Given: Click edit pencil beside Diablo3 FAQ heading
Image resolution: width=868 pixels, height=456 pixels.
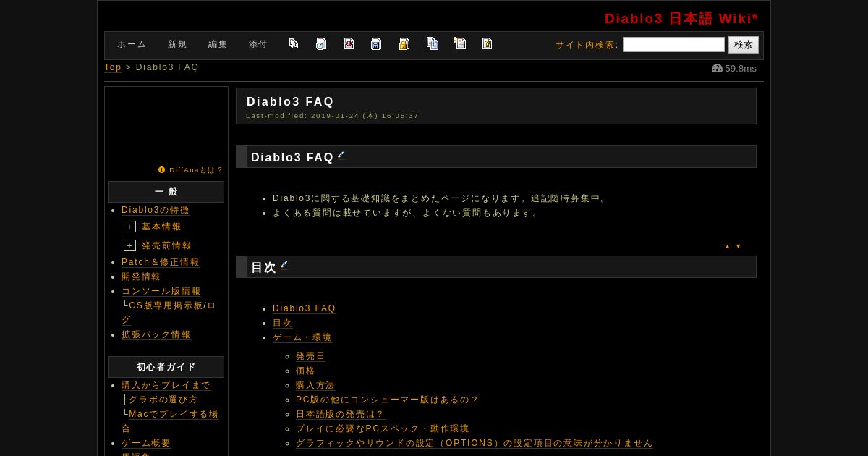Looking at the screenshot, I should [x=341, y=155].
